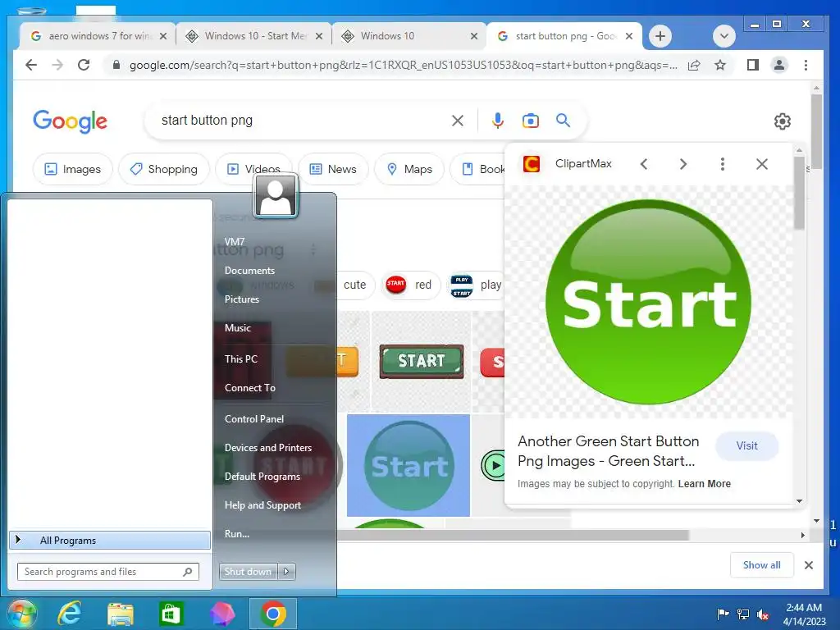The image size is (840, 630).
Task: Click the ClipartMax site logo icon
Action: click(x=532, y=164)
